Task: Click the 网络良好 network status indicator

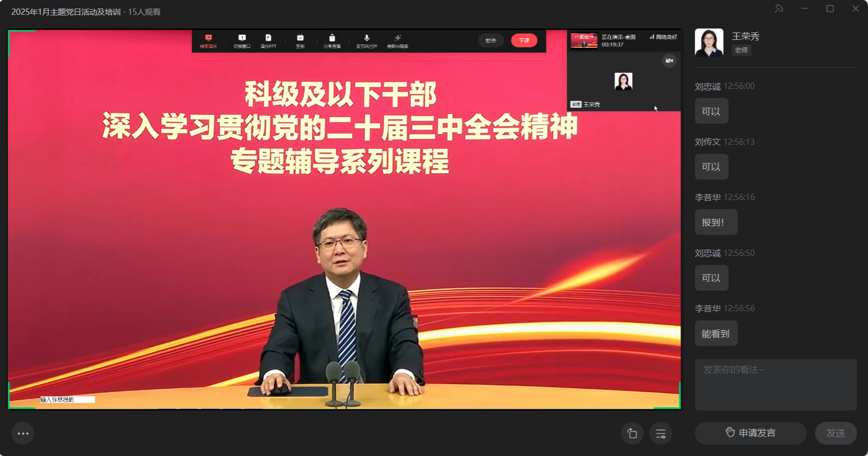Action: point(663,37)
